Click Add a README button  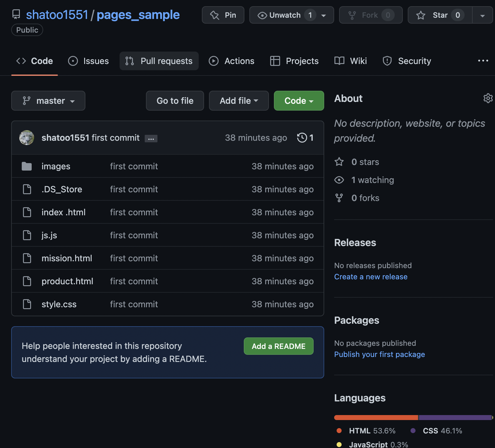[279, 346]
